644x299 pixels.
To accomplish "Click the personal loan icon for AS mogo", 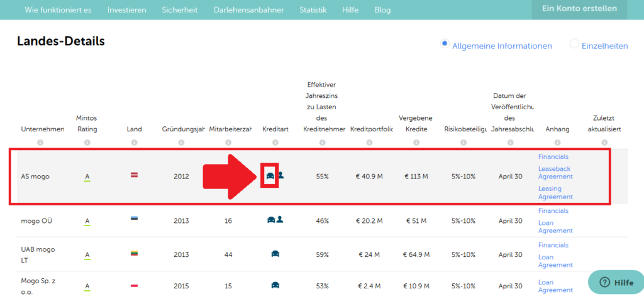I will [x=280, y=175].
